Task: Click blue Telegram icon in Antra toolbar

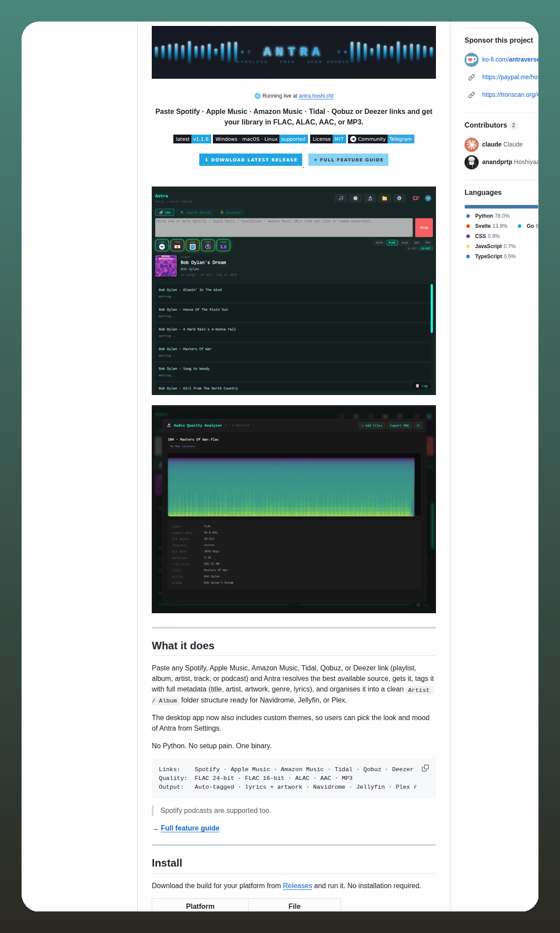Action: (x=428, y=198)
